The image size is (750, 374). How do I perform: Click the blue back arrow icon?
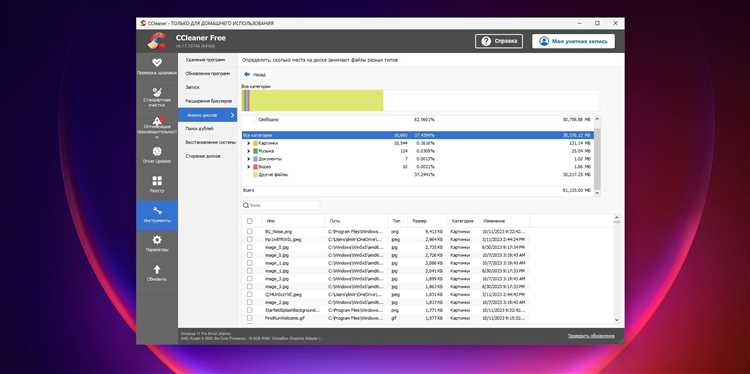[247, 75]
